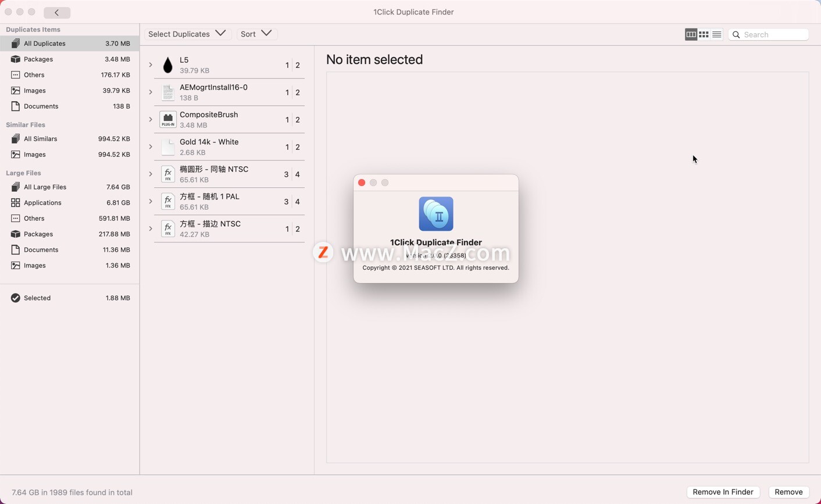Click 方框 - 随机 1 PAL FFX icon

[x=168, y=202]
